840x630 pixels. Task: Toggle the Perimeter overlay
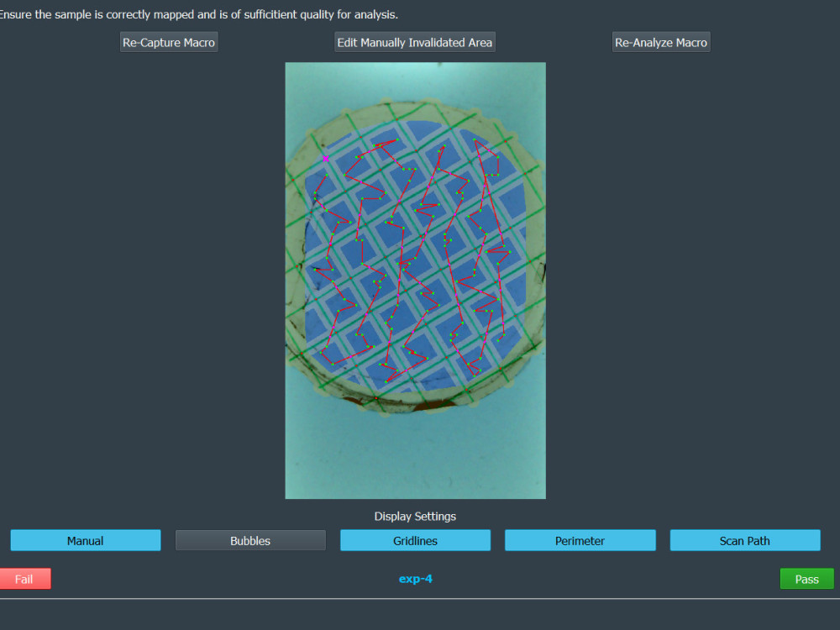click(580, 540)
